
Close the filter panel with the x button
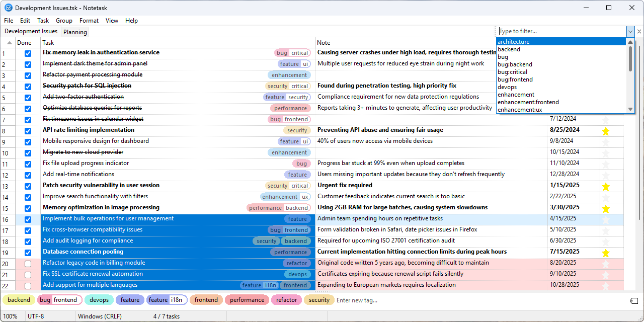(x=639, y=31)
